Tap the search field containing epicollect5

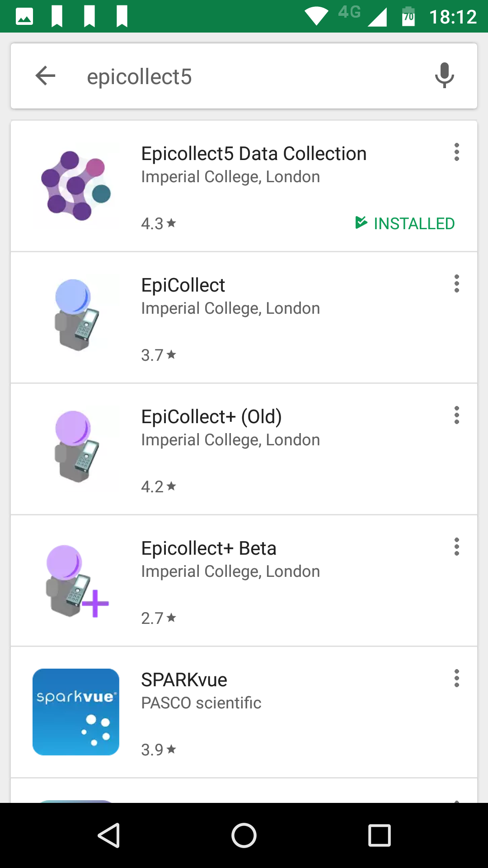coord(244,76)
